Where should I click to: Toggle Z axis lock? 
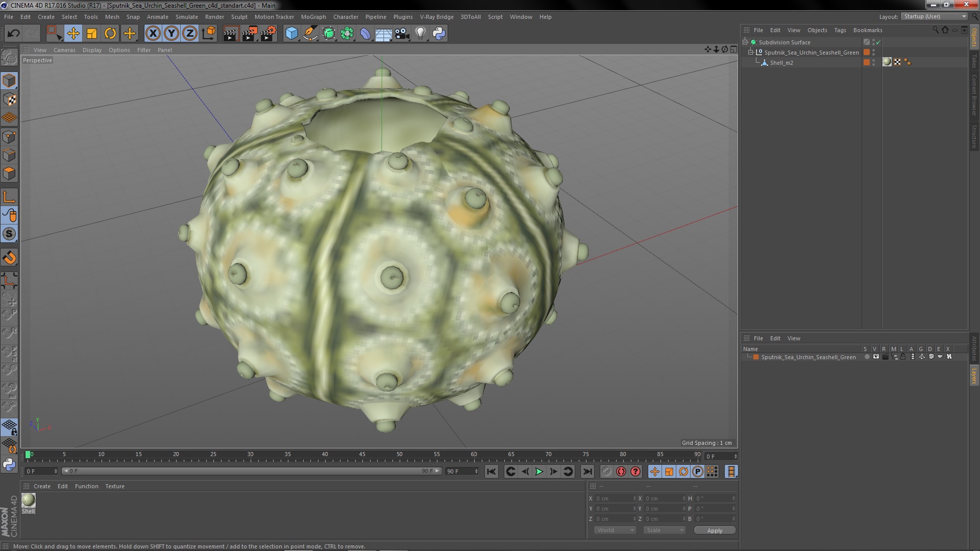[190, 34]
